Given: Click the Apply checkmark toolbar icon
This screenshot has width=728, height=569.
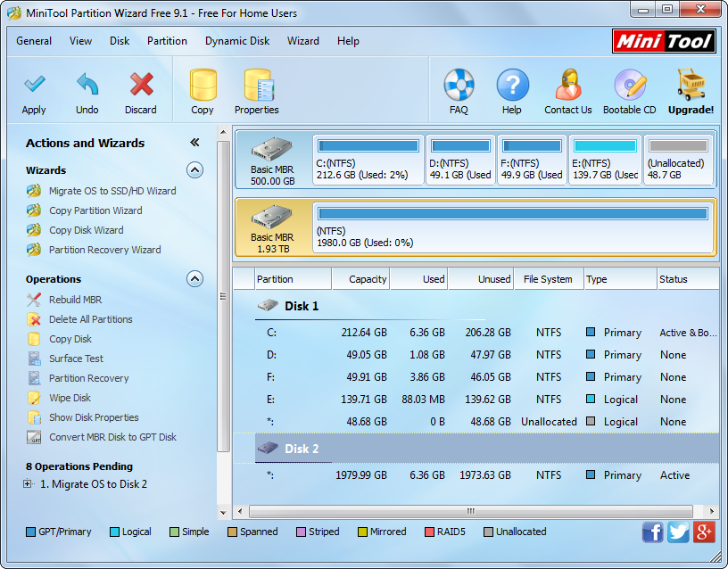Looking at the screenshot, I should click(x=35, y=85).
